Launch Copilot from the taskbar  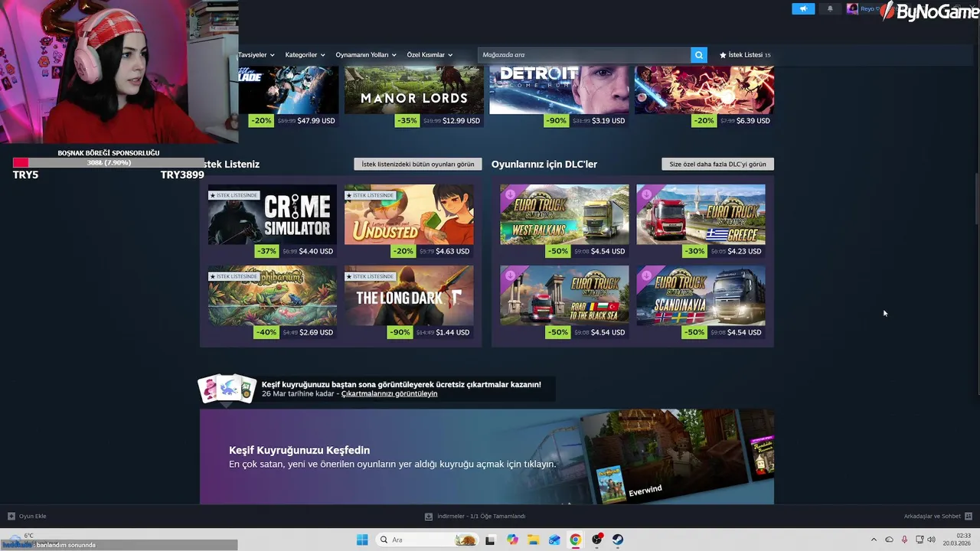click(512, 540)
